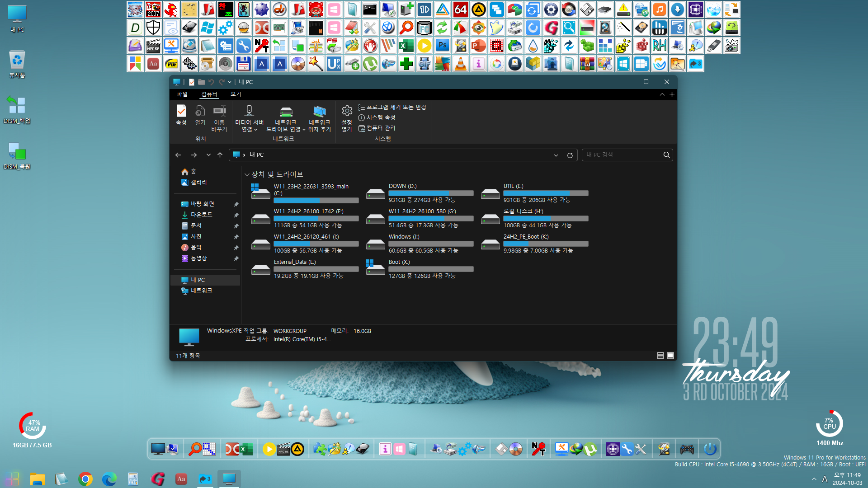The height and width of the screenshot is (488, 868).
Task: Unpin 다운로드 using its pin icon
Action: [236, 215]
